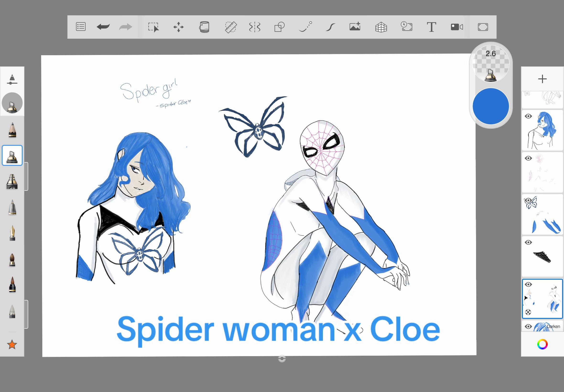The width and height of the screenshot is (564, 392).
Task: Open the Text tool
Action: (x=431, y=27)
